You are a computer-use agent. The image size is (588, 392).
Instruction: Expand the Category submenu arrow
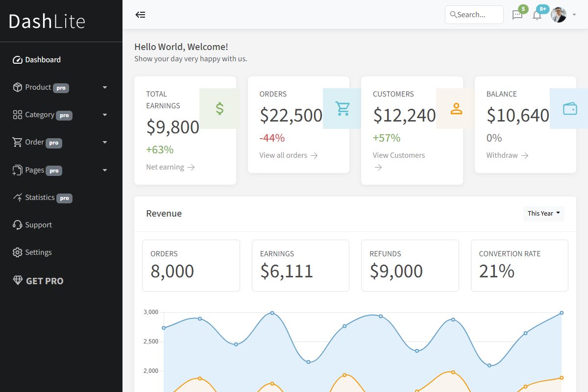tap(104, 115)
